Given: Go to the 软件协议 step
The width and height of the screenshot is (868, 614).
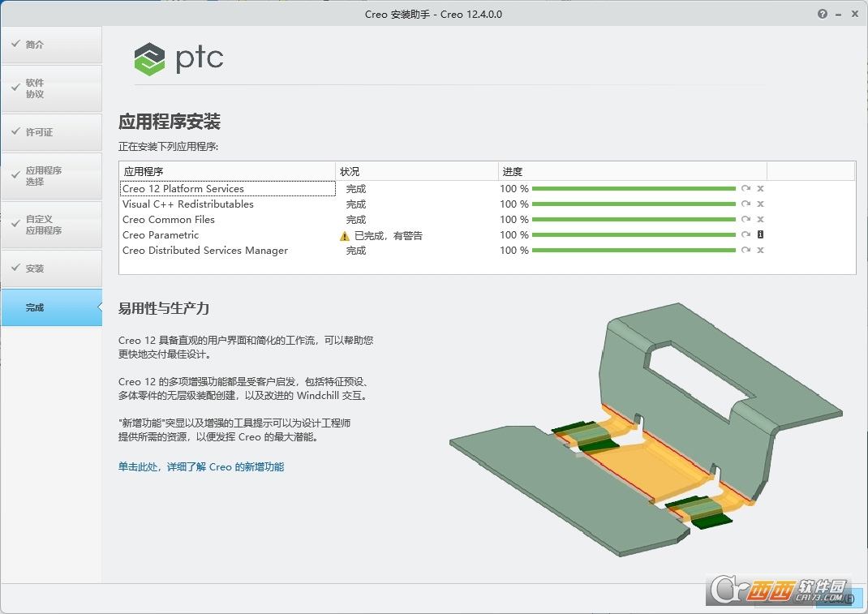Looking at the screenshot, I should click(51, 88).
